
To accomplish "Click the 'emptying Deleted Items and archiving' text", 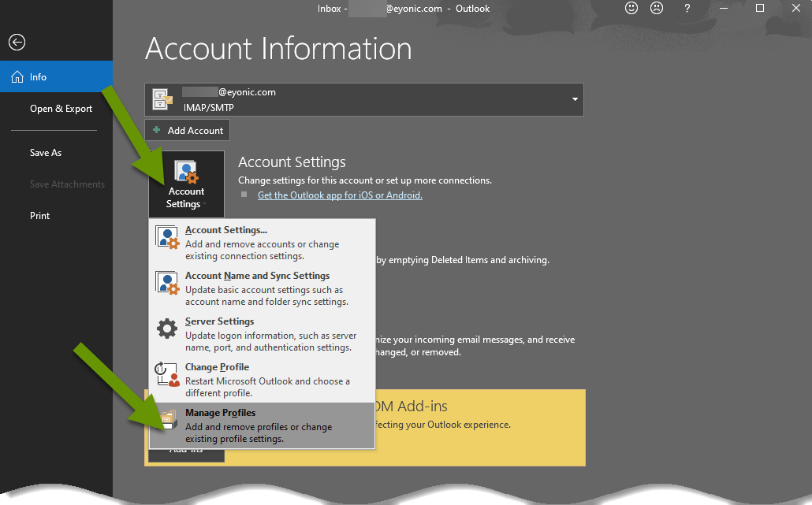I will click(x=468, y=260).
